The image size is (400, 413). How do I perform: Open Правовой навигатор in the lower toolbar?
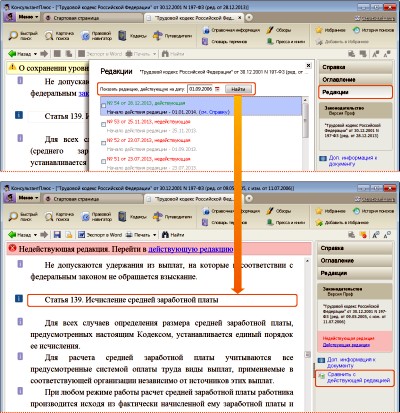pyautogui.click(x=96, y=217)
